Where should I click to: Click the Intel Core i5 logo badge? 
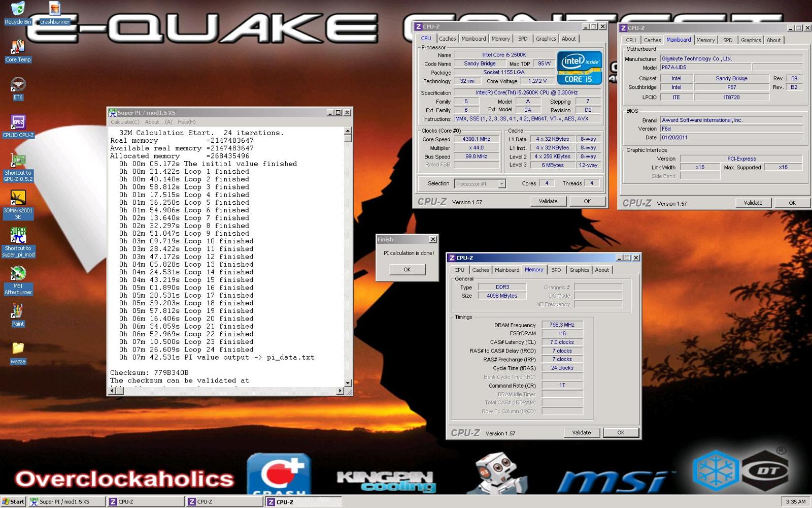tap(579, 68)
